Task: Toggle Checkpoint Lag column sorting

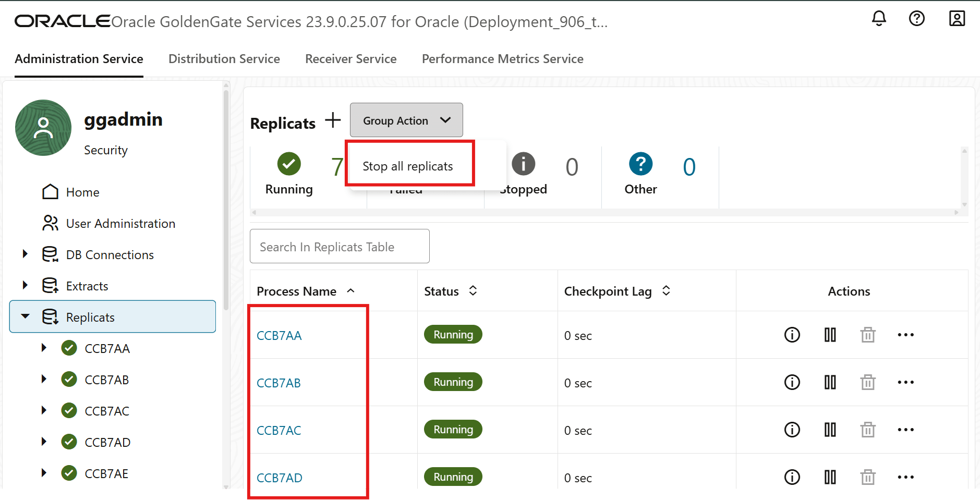Action: click(x=666, y=291)
